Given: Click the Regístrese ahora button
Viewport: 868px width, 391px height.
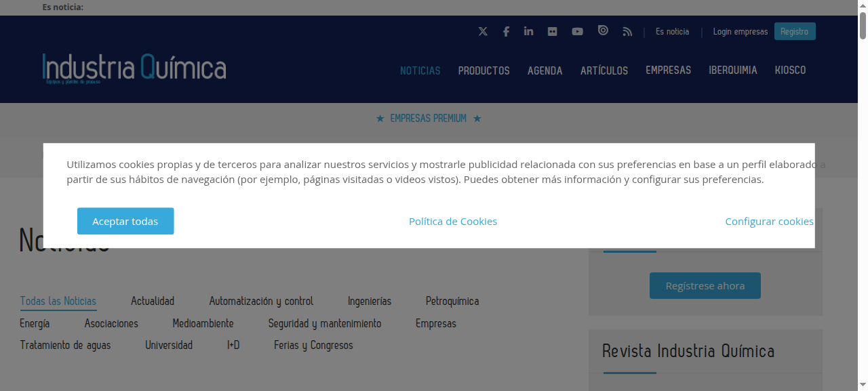Looking at the screenshot, I should click(705, 285).
